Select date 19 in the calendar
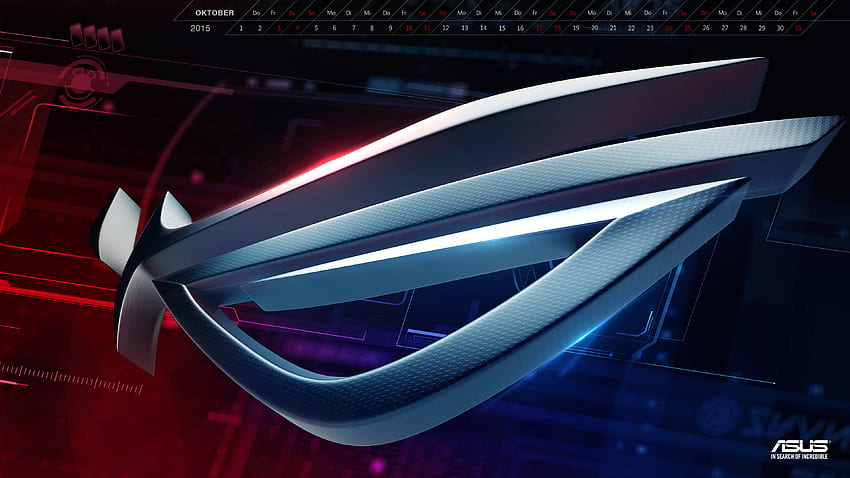The image size is (850, 478). coord(576,28)
